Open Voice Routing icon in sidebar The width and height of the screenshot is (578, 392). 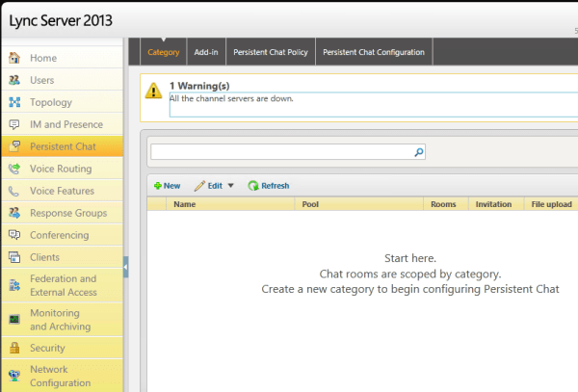14,169
